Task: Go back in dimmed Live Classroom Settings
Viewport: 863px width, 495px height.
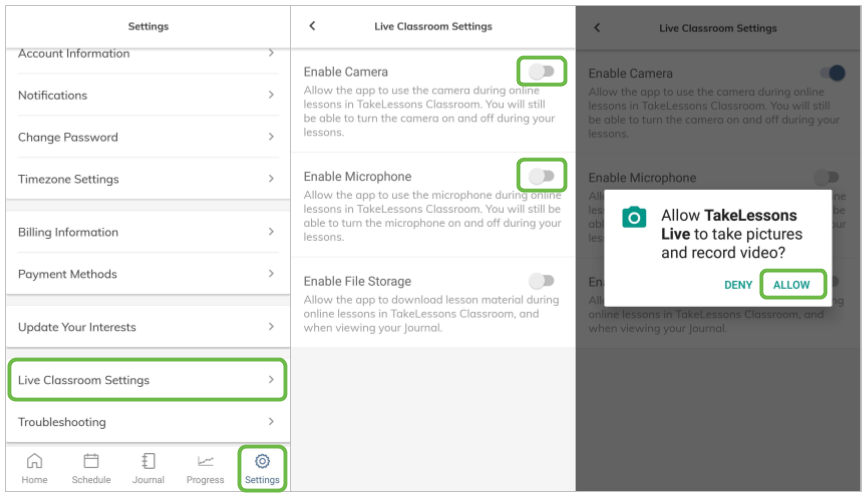Action: (597, 28)
